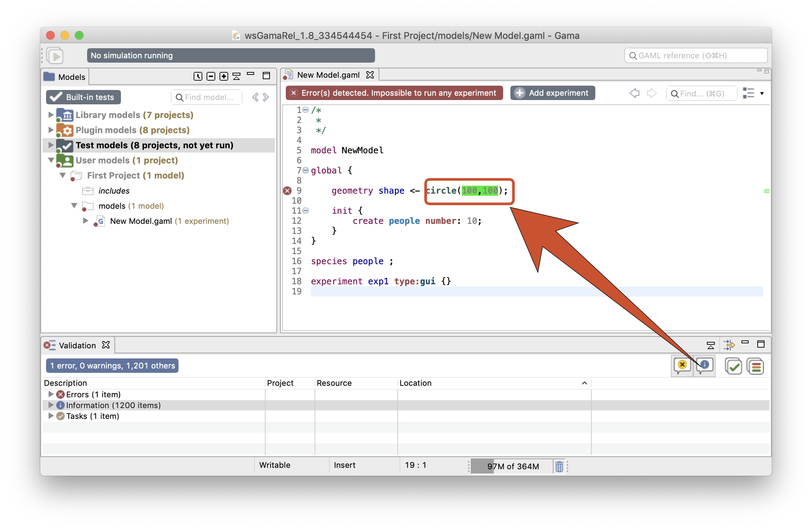Toggle info speech-bubble filter in Validation panel
This screenshot has width=812, height=529.
point(704,366)
